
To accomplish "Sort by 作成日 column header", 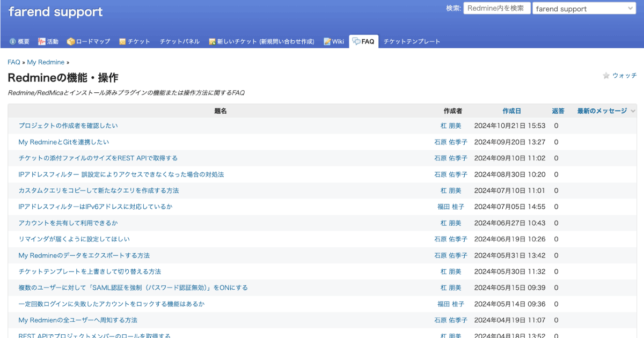I will pos(511,111).
